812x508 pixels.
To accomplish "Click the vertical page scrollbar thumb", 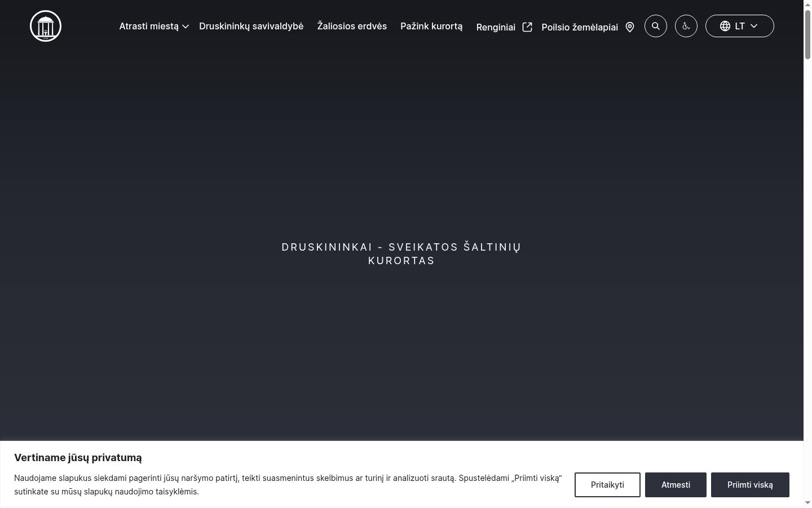I will tap(807, 34).
